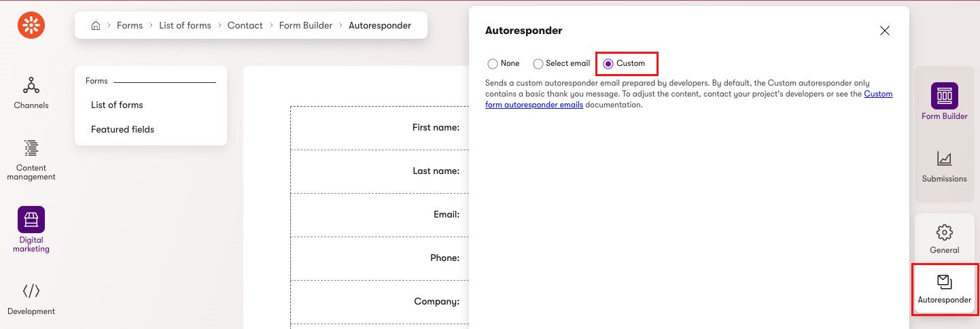This screenshot has height=329, width=980.
Task: Click the Kentico logo icon
Action: 31,25
